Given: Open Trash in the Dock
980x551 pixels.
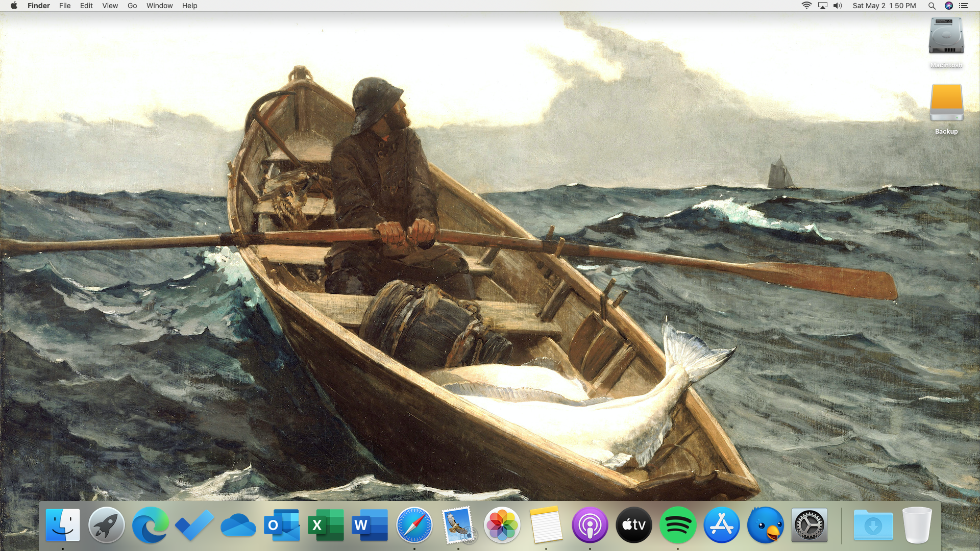Looking at the screenshot, I should pyautogui.click(x=917, y=525).
